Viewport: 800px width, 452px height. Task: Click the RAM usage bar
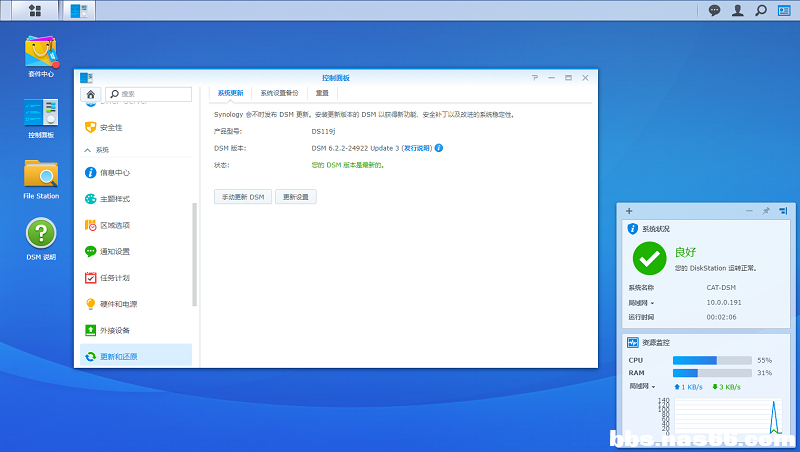pos(712,373)
